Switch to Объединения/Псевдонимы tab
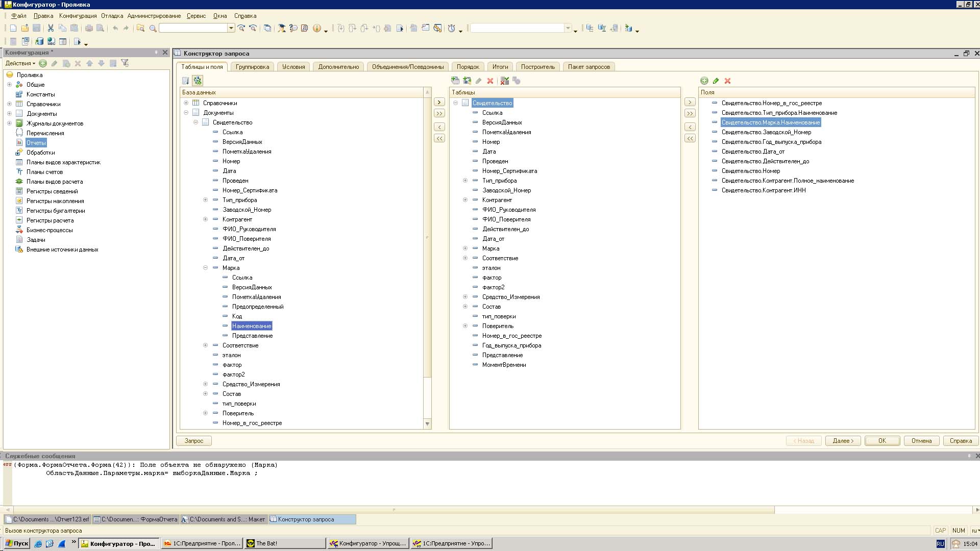This screenshot has height=551, width=980. click(x=408, y=67)
